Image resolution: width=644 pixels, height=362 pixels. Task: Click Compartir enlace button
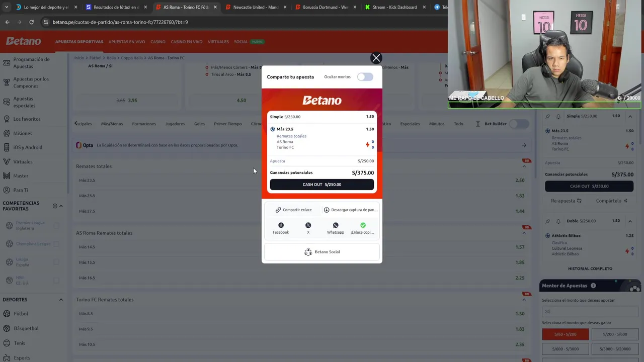tap(293, 210)
